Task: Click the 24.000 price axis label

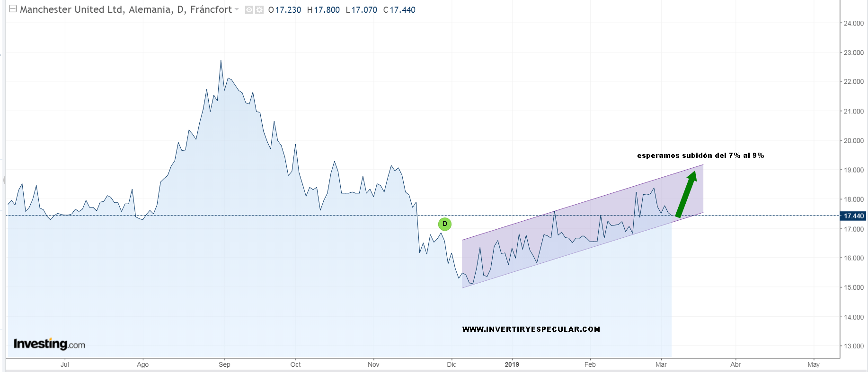Action: pos(853,23)
